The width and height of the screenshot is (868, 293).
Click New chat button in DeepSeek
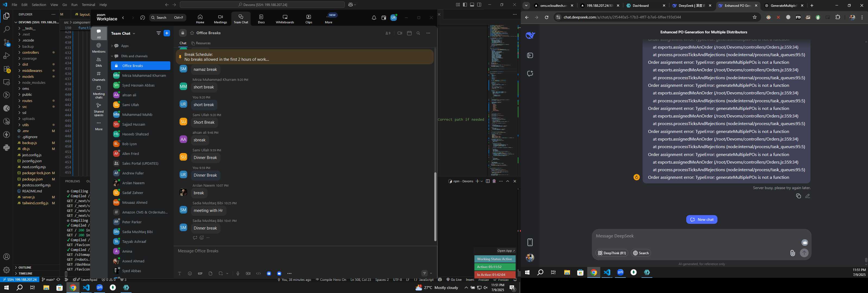(x=701, y=219)
